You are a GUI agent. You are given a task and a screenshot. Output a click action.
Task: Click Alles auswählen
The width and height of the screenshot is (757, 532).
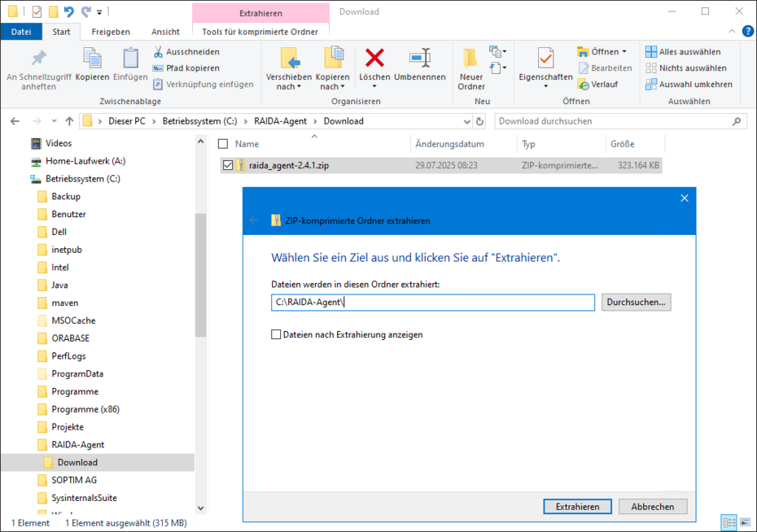pos(683,51)
